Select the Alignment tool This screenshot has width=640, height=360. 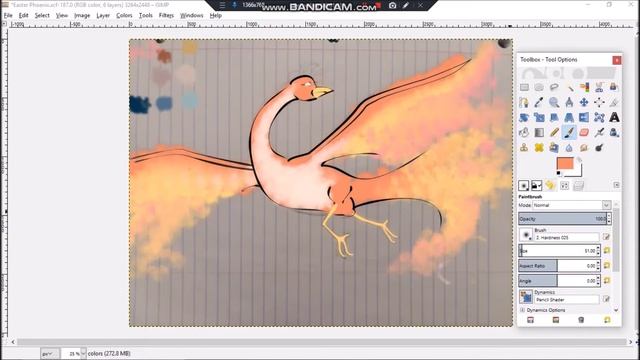pyautogui.click(x=599, y=102)
